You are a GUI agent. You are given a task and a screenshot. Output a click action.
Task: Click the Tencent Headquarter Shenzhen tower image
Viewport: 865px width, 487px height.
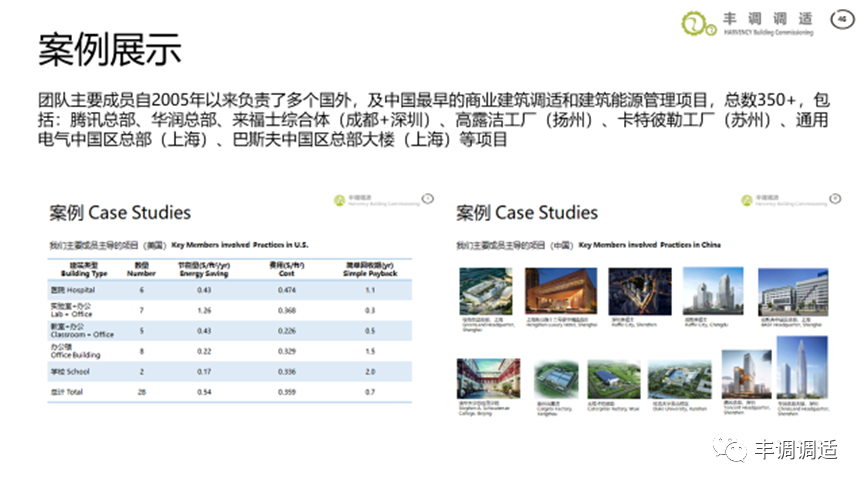(744, 372)
